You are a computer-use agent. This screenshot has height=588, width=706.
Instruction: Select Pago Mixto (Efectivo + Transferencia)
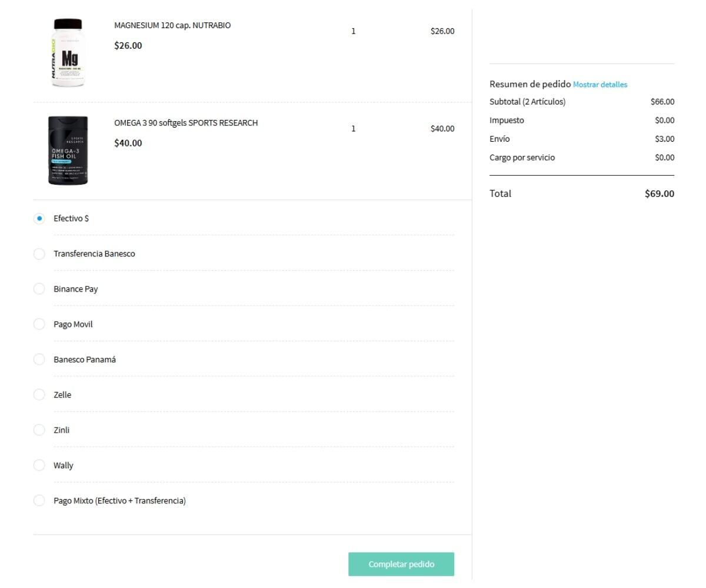point(39,501)
